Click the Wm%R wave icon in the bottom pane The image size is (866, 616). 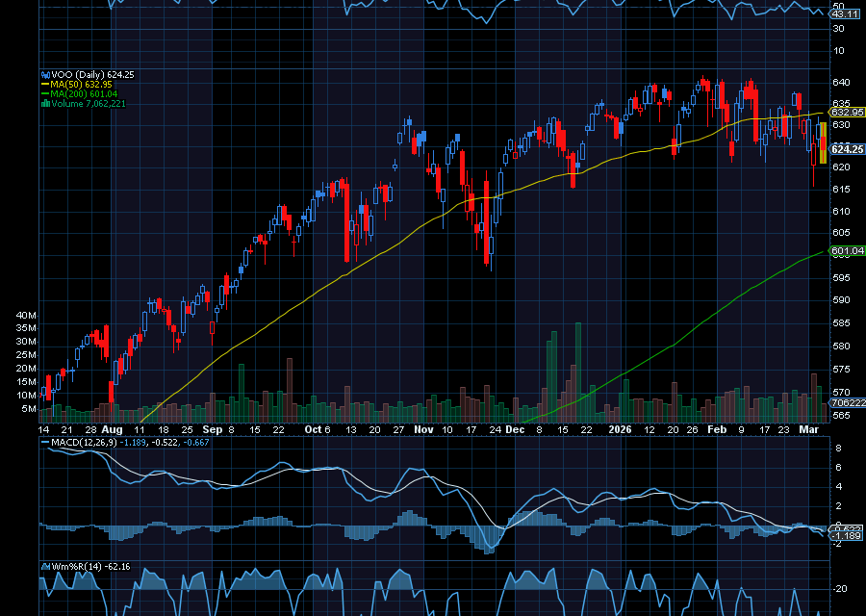(x=44, y=568)
